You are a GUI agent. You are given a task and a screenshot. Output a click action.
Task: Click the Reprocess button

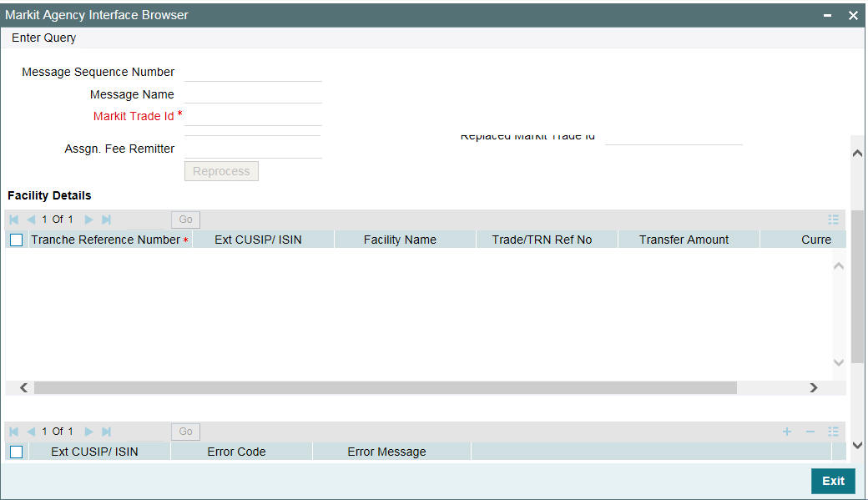(x=221, y=171)
